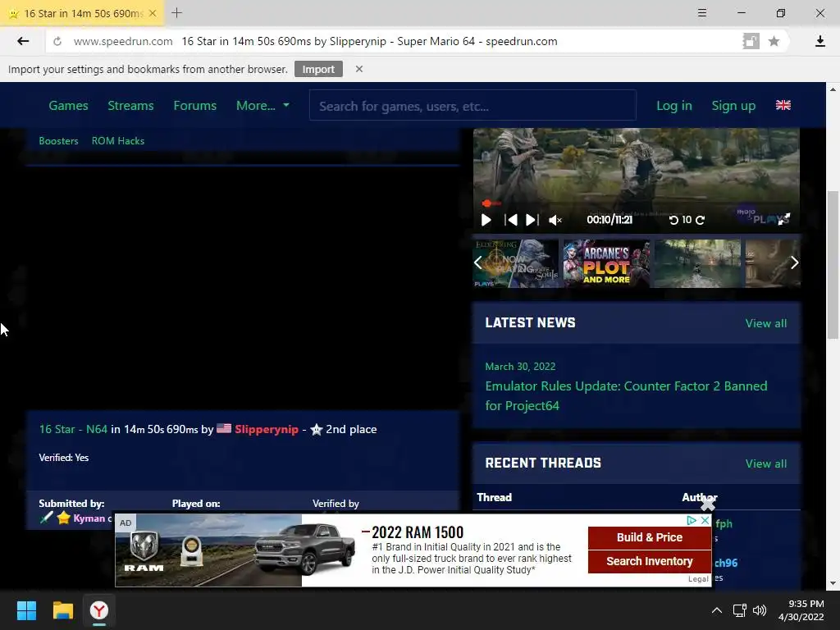Skip to next video in player
This screenshot has height=630, width=840.
click(532, 220)
